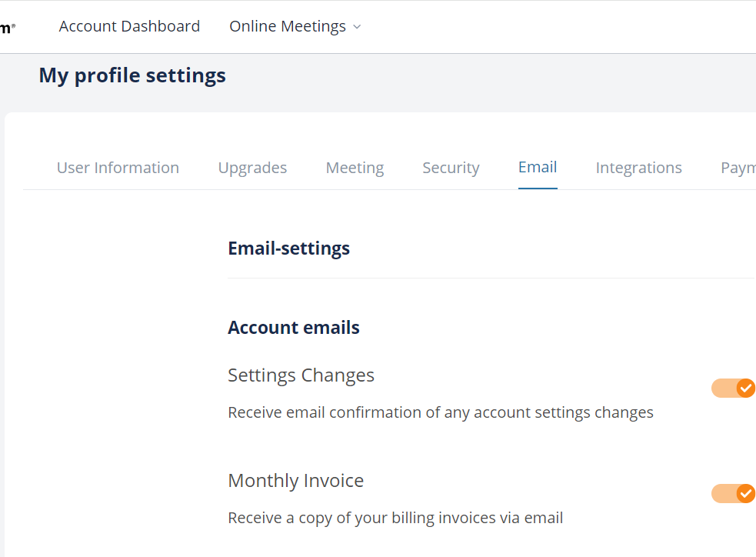
Task: Open Account Dashboard link
Action: 129,26
